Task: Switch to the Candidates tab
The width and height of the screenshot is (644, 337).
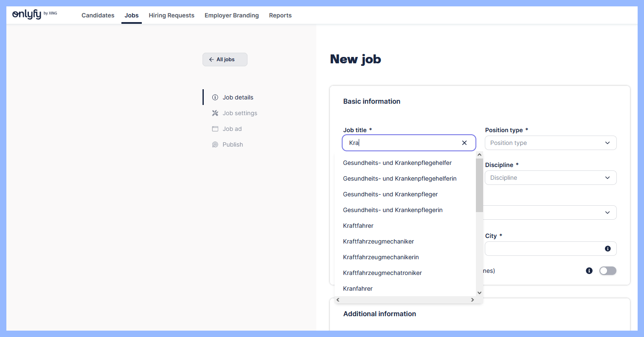Action: (98, 15)
